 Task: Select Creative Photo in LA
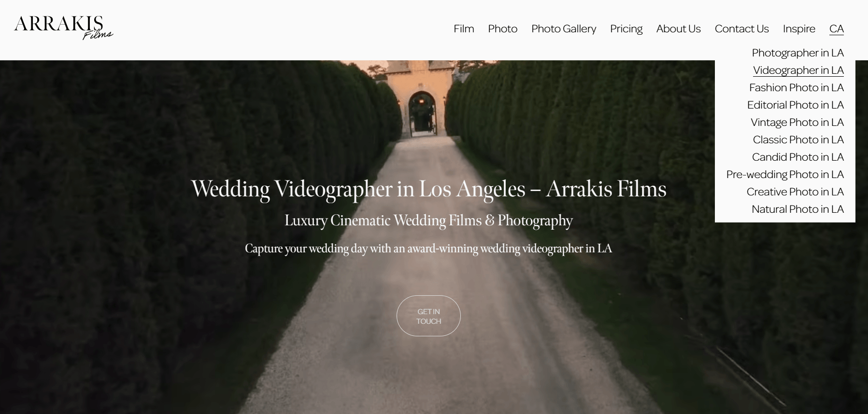(x=795, y=192)
